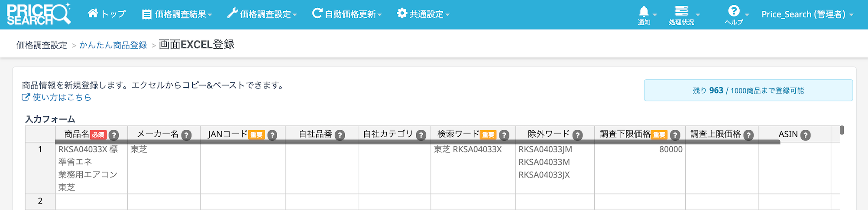868x210 pixels.
Task: Click help icon beside 検索ワード column
Action: (504, 135)
